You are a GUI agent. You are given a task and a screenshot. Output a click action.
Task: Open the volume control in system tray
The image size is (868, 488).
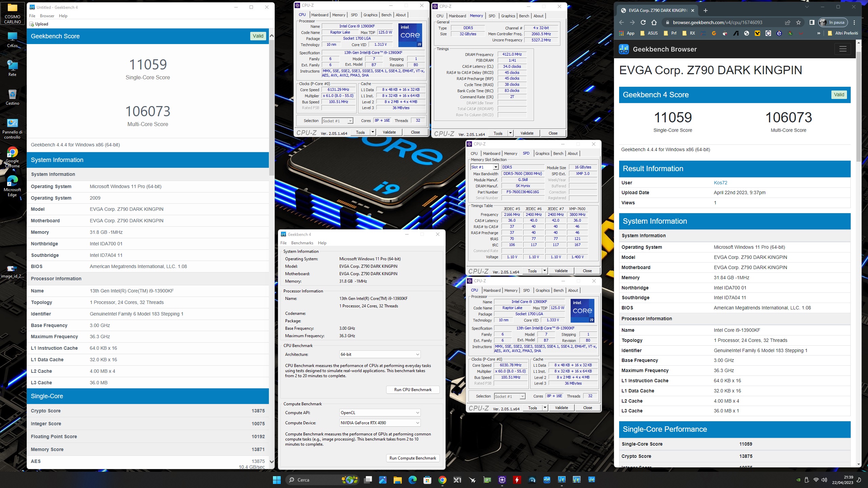824,480
